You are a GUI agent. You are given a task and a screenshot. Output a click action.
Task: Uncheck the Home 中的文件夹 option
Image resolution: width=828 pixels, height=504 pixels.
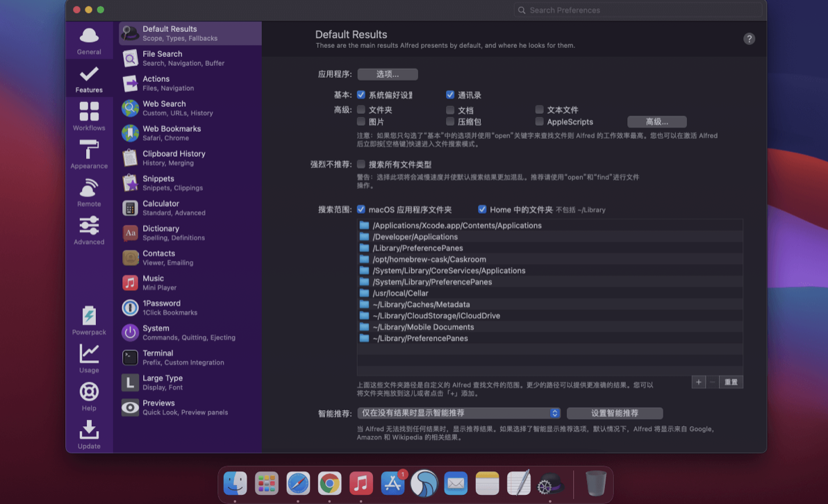pos(482,210)
